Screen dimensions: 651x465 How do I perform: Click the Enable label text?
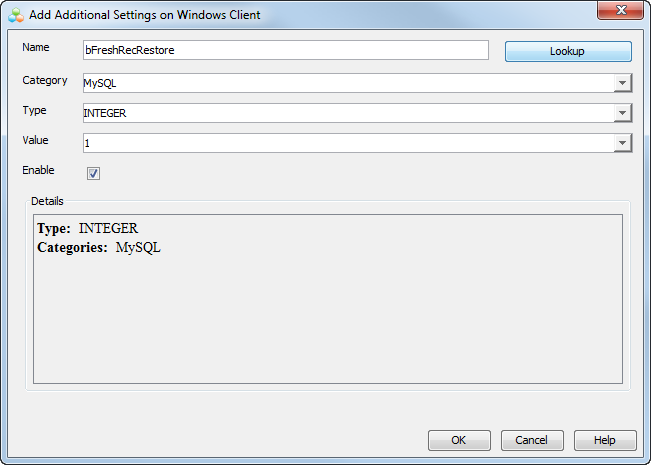pos(38,171)
